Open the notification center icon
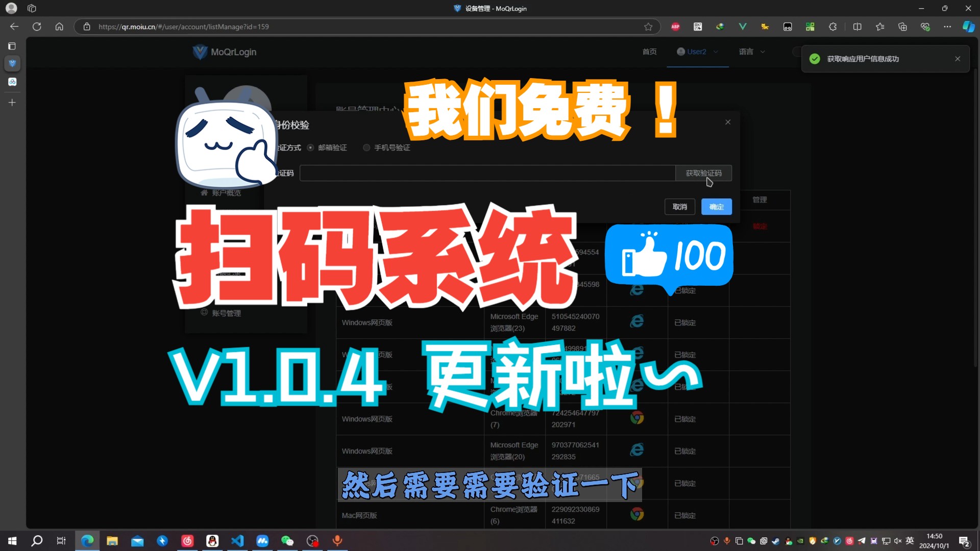 [x=964, y=541]
